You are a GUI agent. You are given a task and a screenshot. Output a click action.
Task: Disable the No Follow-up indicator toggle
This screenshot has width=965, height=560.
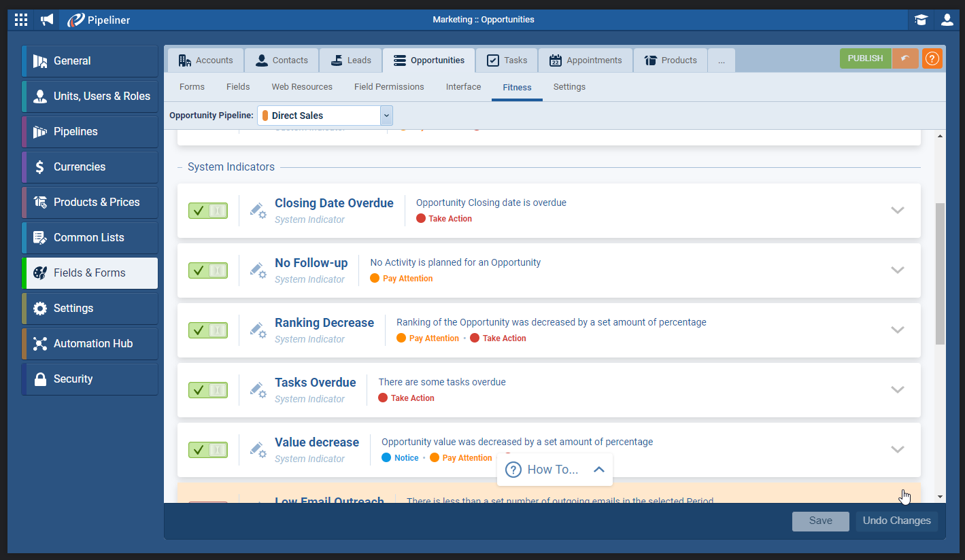tap(208, 270)
